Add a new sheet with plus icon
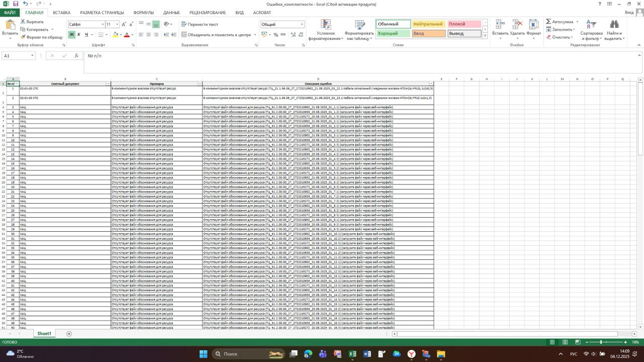Screen dimensions: 644x362 [69, 334]
